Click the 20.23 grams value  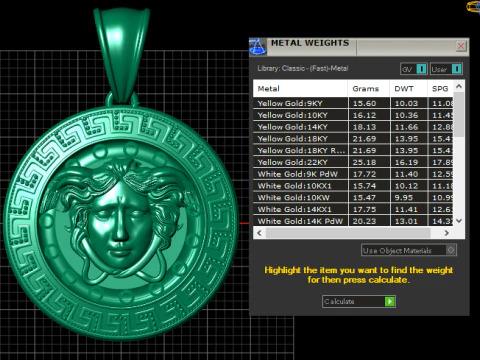point(364,221)
